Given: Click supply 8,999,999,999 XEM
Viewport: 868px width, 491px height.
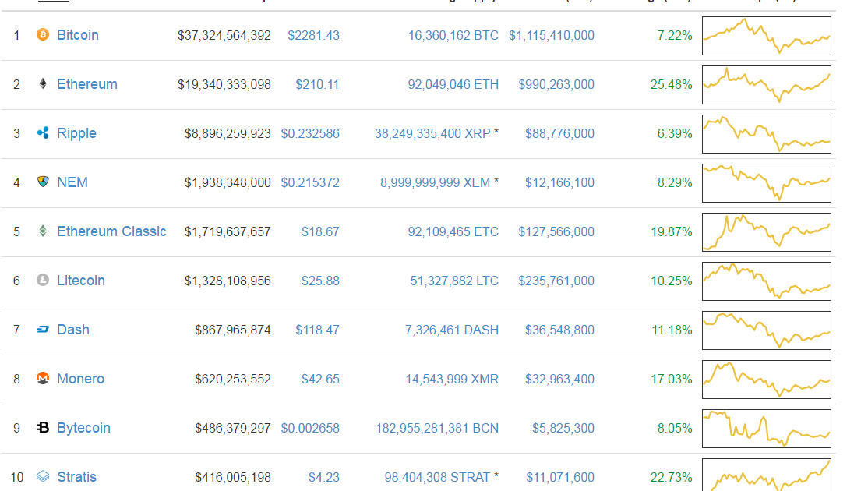Looking at the screenshot, I should tap(435, 182).
